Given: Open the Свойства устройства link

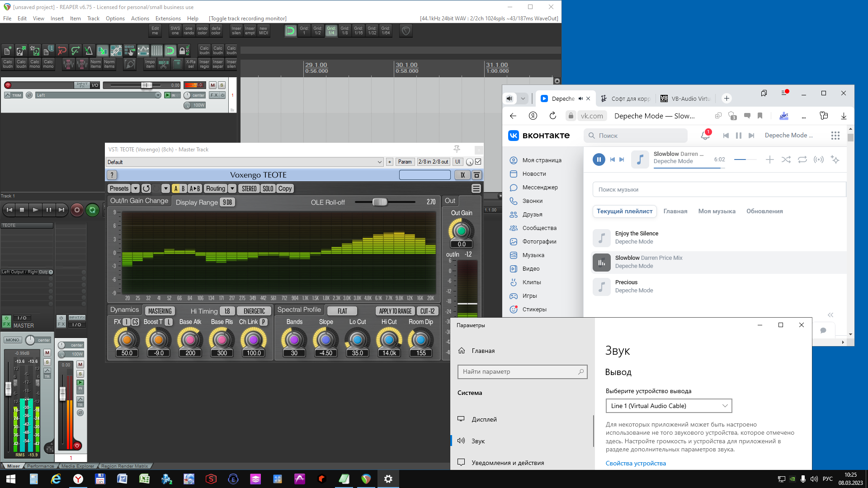Looking at the screenshot, I should click(636, 463).
